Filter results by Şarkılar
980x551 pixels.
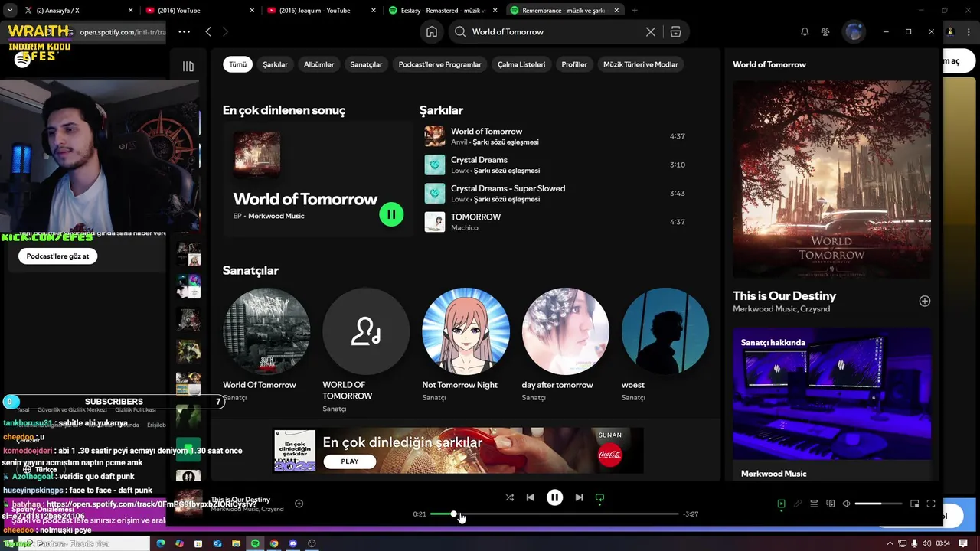[276, 64]
